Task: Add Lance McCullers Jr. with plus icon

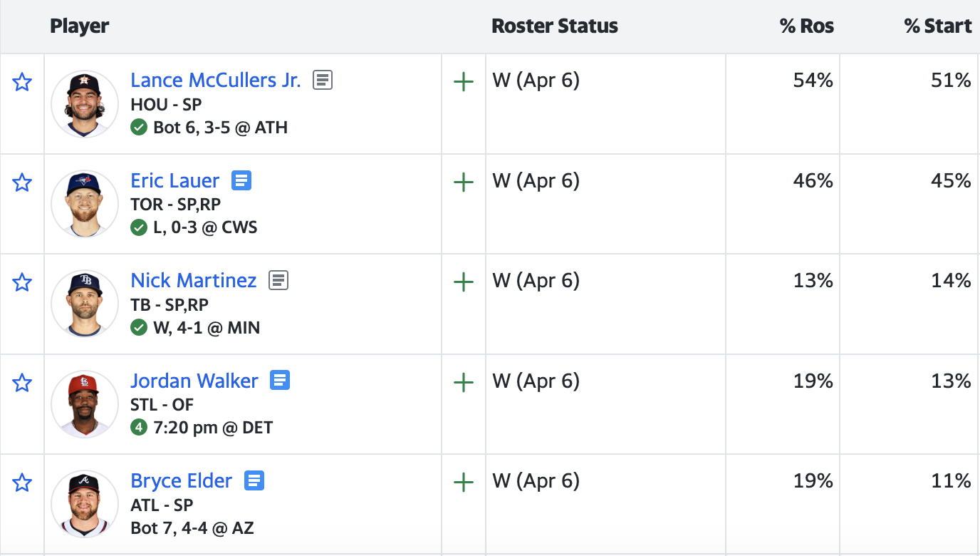Action: (x=464, y=82)
